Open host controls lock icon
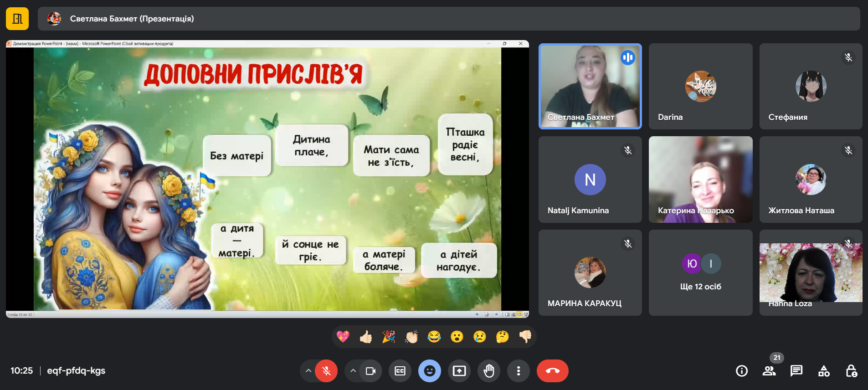 (x=851, y=371)
